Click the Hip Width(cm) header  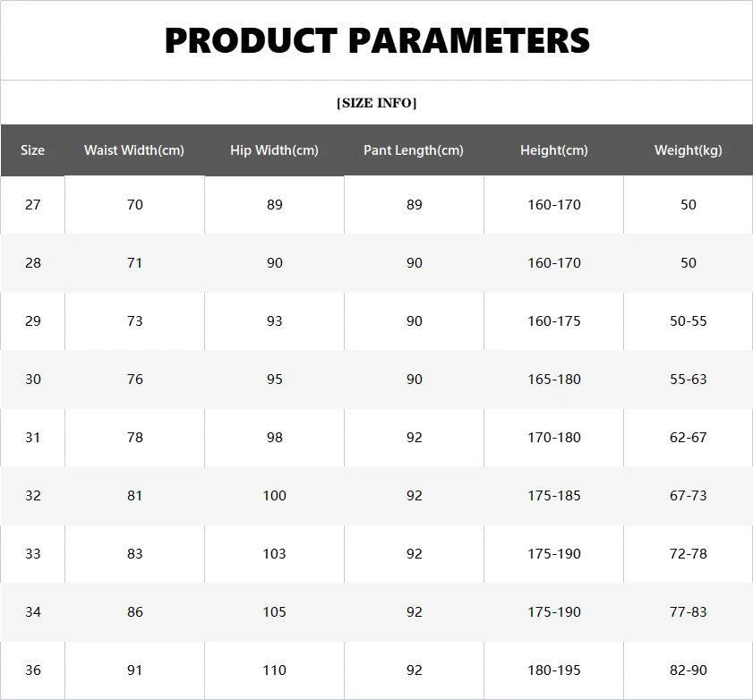tap(274, 150)
